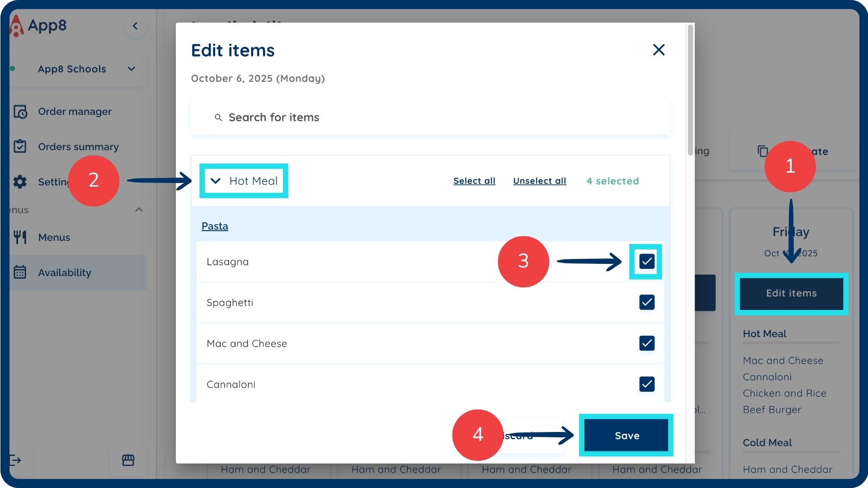Screen dimensions: 868x488
Task: Click the storefront icon in sidebar footer
Action: click(x=128, y=460)
